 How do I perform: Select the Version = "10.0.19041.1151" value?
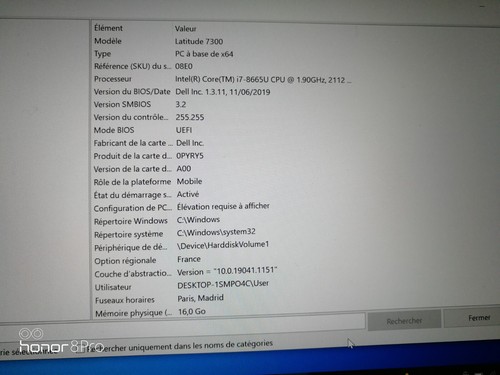227,271
